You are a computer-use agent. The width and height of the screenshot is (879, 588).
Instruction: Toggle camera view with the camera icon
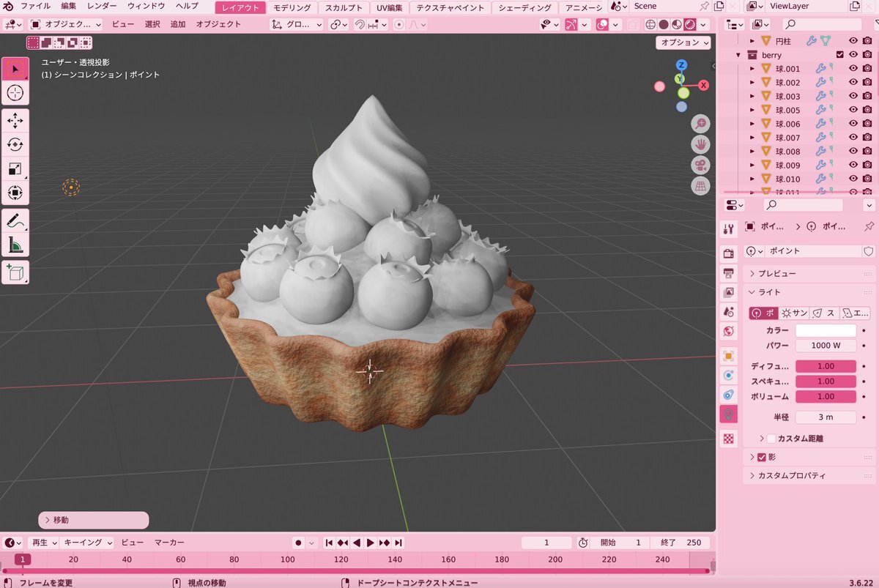[700, 165]
